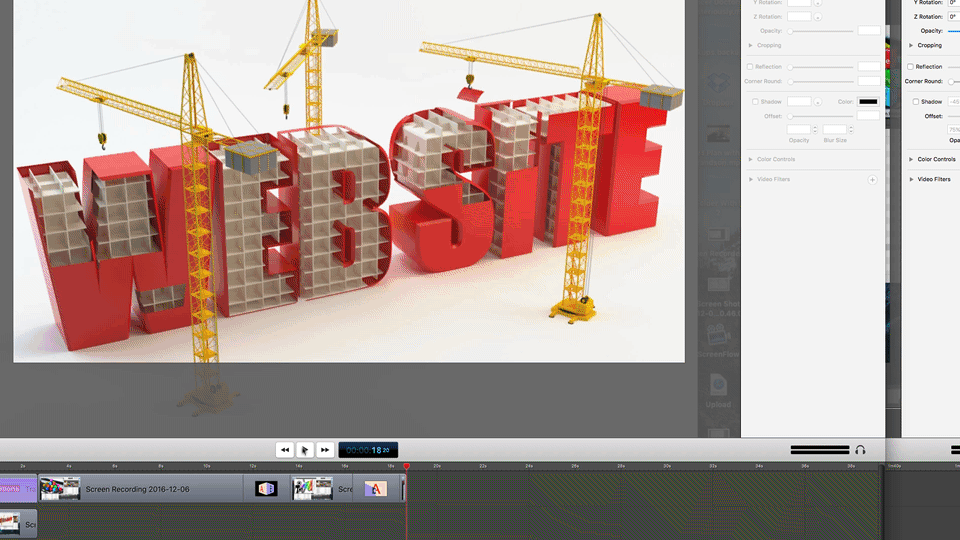Click the Reflection slider in the dimmed panel

[x=821, y=67]
